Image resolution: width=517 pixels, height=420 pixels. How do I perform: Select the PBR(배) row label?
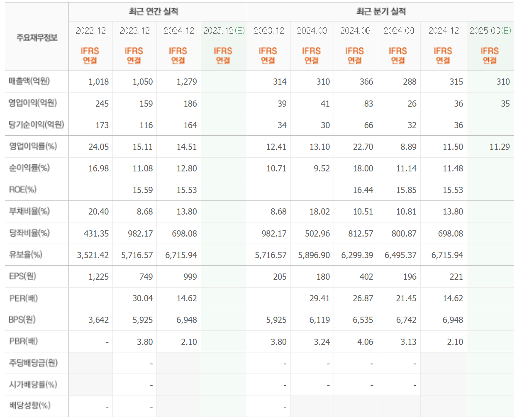[24, 341]
